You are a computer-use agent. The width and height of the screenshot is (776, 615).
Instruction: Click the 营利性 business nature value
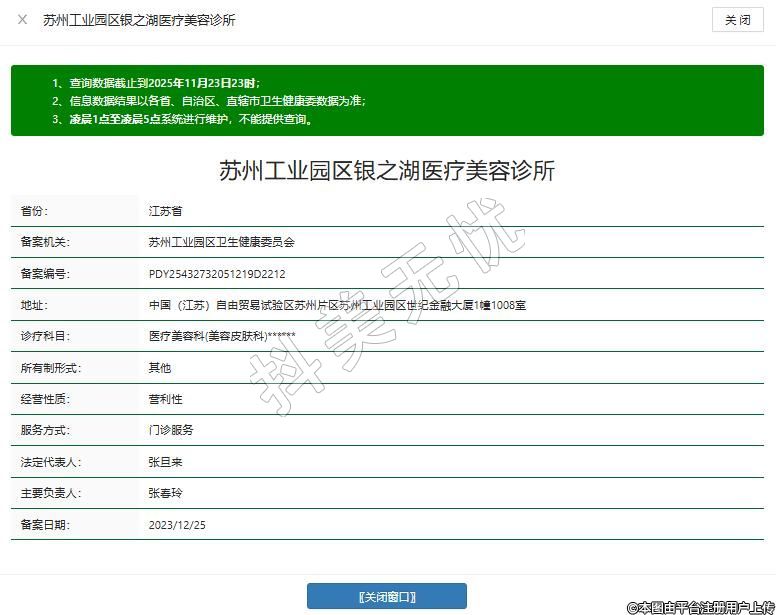(165, 399)
